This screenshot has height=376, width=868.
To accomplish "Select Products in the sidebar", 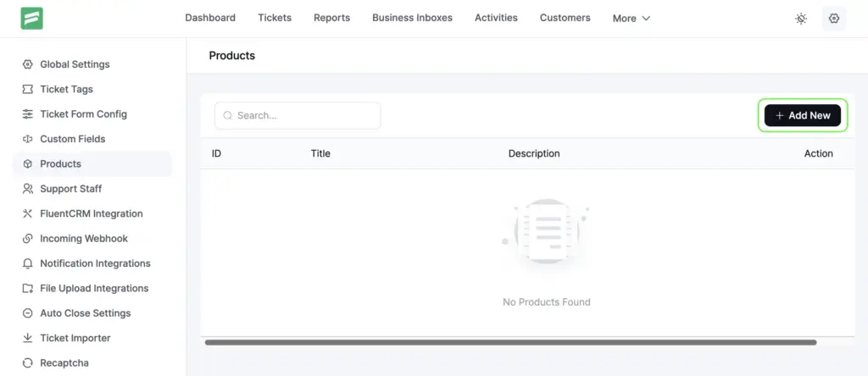I will [92, 163].
